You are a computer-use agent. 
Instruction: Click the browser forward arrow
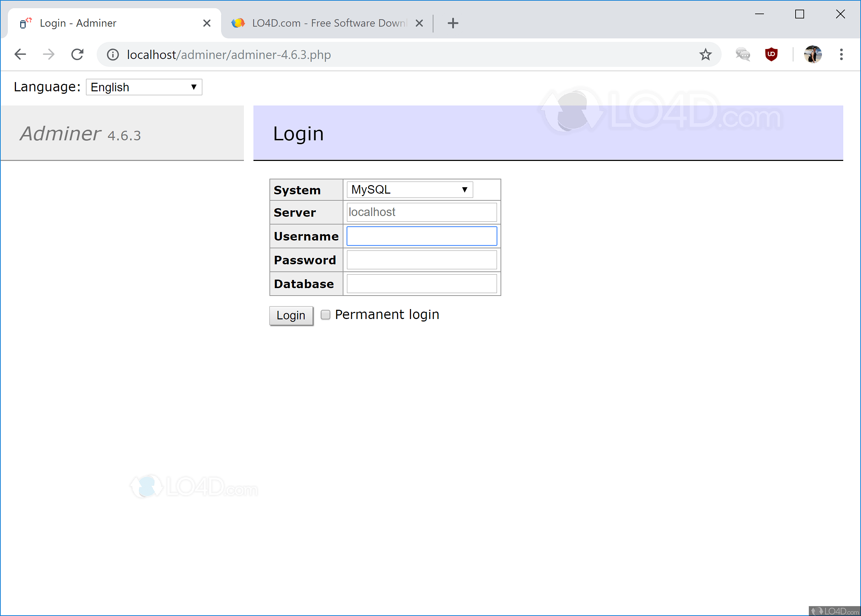point(49,55)
